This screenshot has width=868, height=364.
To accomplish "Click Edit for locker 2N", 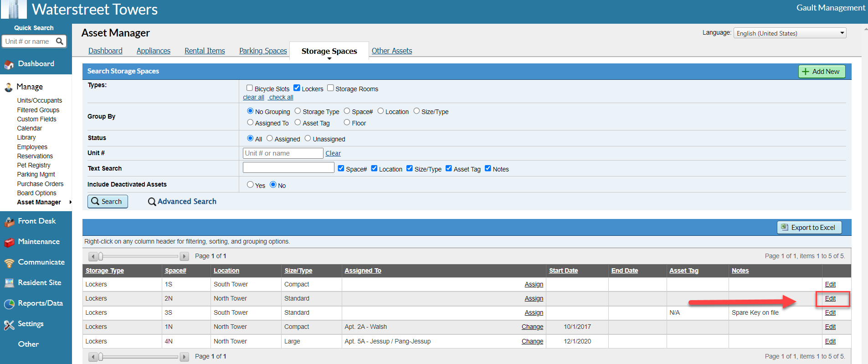I will tap(830, 298).
